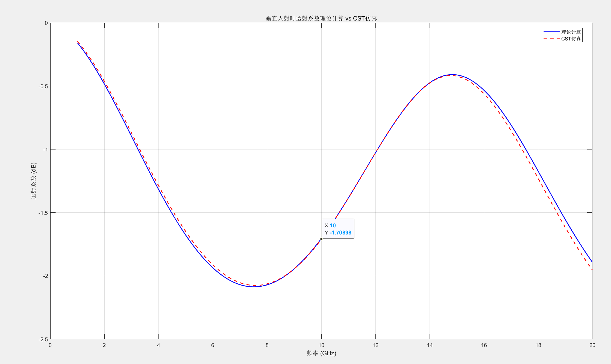
Task: Click the y-axis tick label -1.5
Action: pyautogui.click(x=43, y=213)
